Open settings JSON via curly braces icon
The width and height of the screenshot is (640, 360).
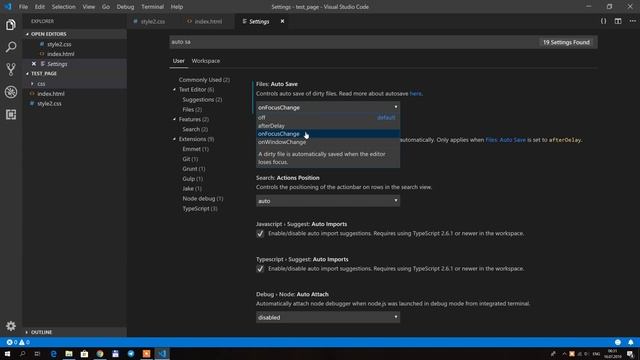point(603,21)
